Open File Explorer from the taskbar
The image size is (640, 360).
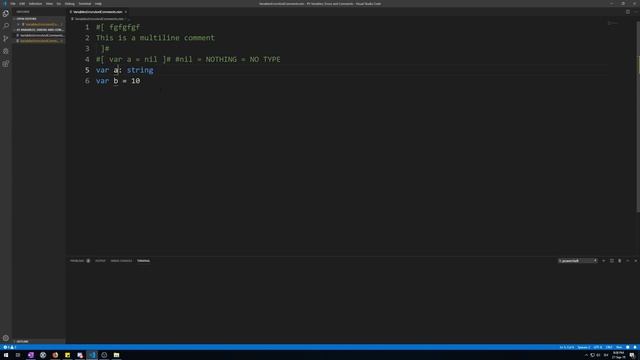click(116, 355)
